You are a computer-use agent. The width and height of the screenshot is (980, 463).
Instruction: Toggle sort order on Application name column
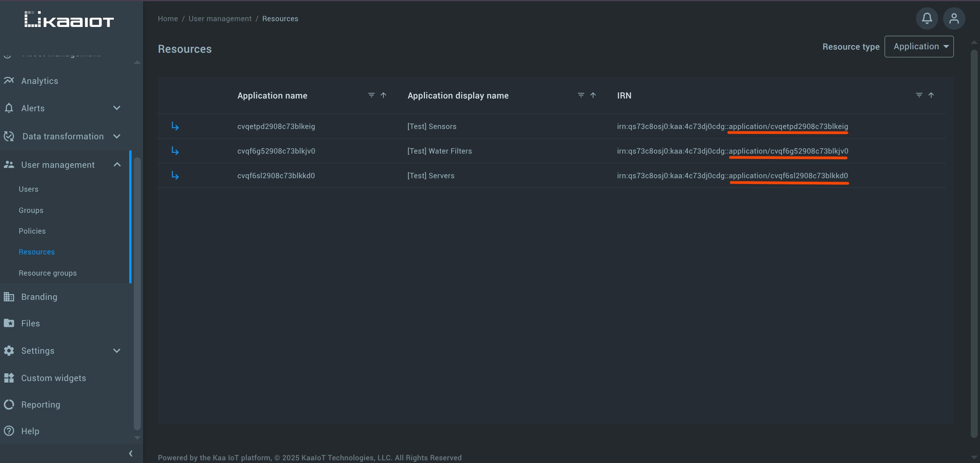(383, 95)
